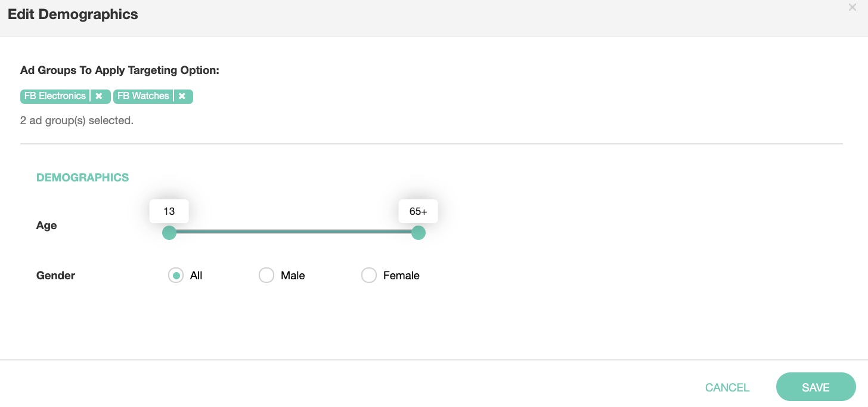This screenshot has width=868, height=407.
Task: Click the minimum age slider handle
Action: 169,232
